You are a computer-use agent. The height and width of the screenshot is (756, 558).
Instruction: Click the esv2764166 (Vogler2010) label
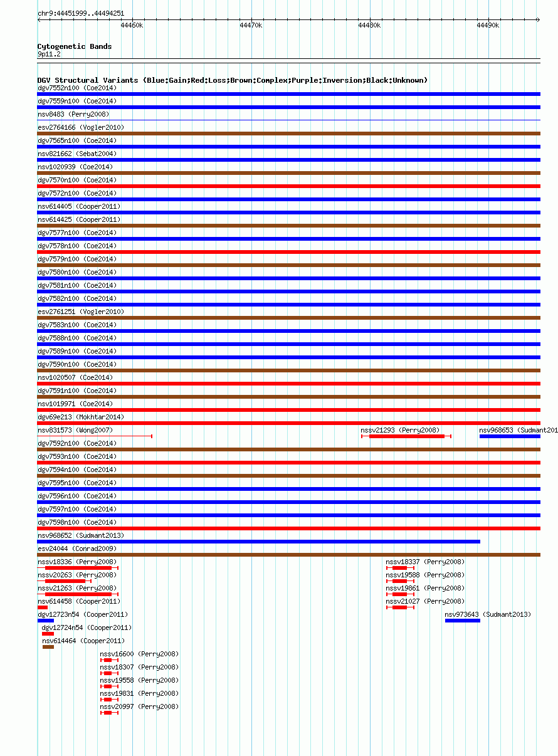[81, 127]
